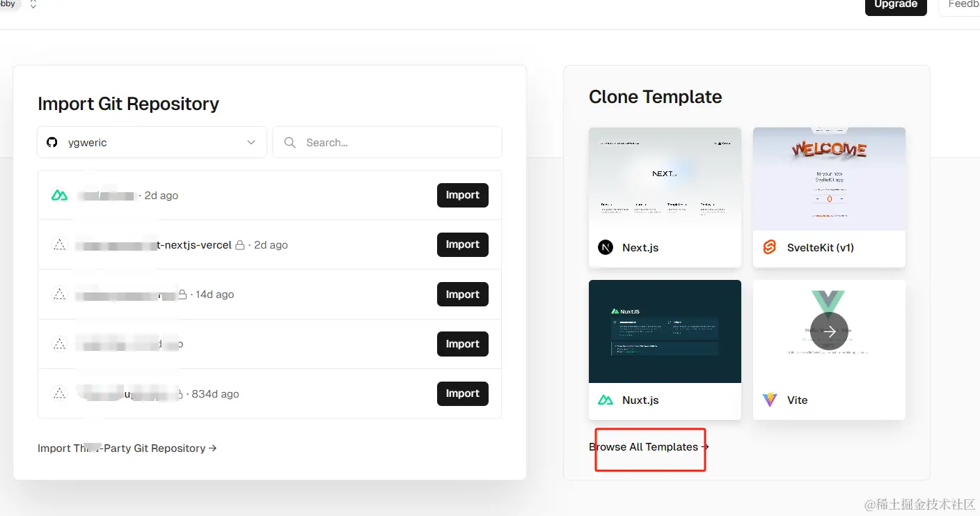Click the magnifier icon in Search box
The height and width of the screenshot is (516, 980).
coord(290,142)
